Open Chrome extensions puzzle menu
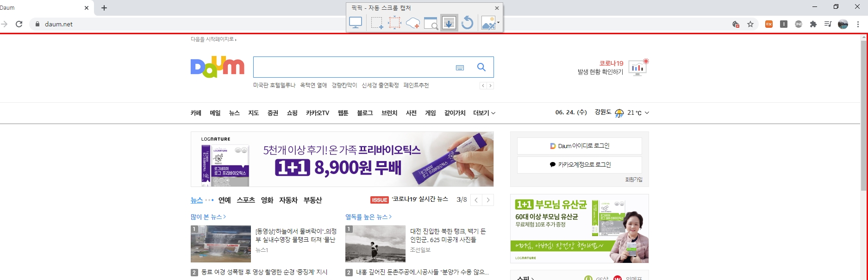868x280 pixels. click(813, 24)
